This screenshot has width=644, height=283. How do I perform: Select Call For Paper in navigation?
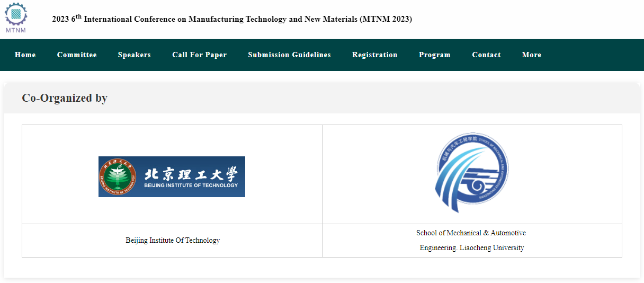coord(200,55)
